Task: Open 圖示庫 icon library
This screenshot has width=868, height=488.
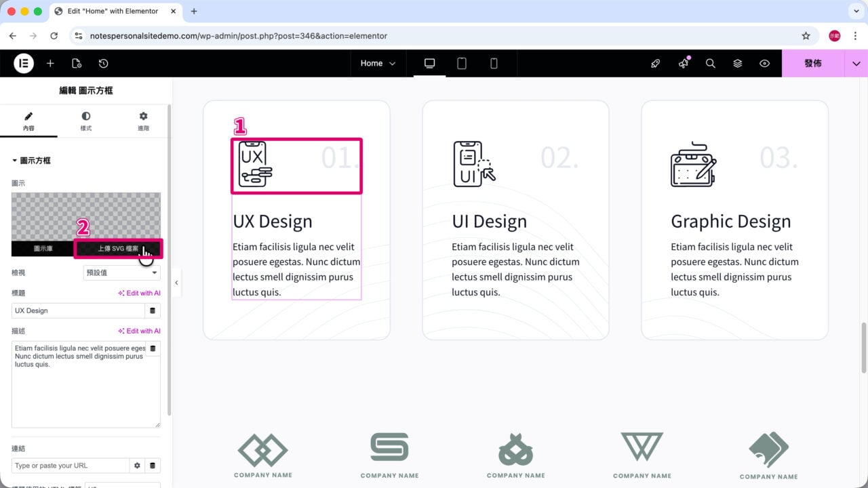Action: (43, 249)
